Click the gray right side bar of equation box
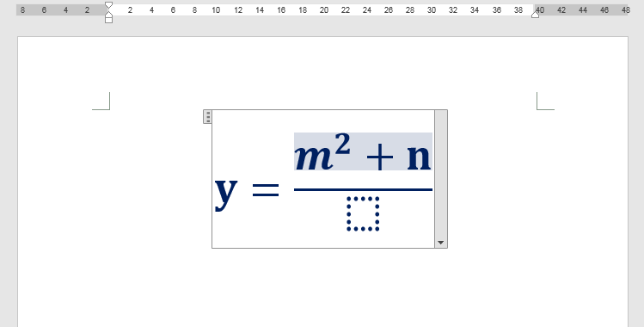Screen dimensions: 644x327 pyautogui.click(x=441, y=174)
